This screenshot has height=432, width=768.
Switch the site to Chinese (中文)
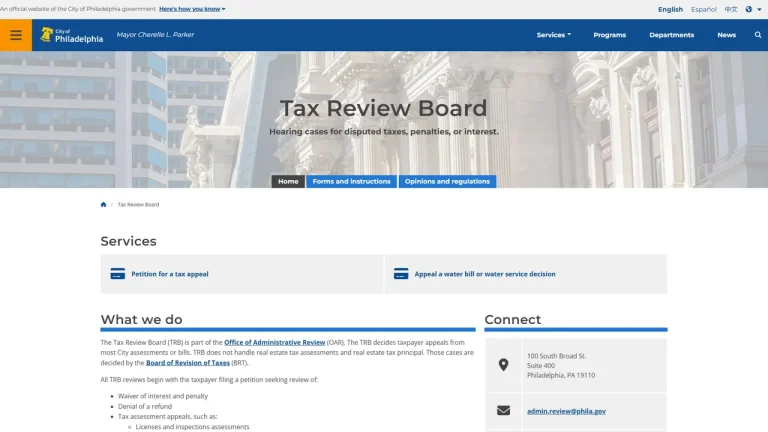(x=731, y=9)
